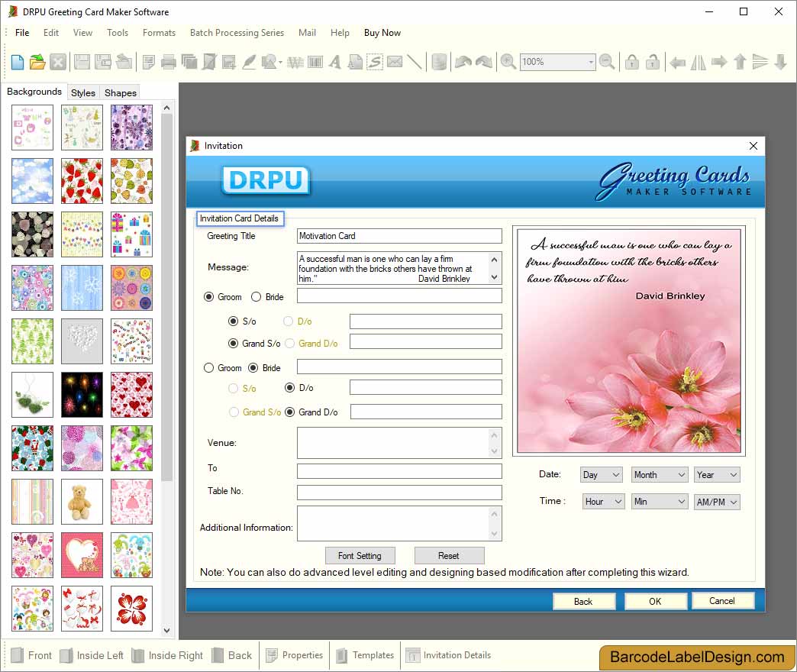Click the database cylinder icon
Viewport: 797px width, 672px height.
tap(439, 62)
